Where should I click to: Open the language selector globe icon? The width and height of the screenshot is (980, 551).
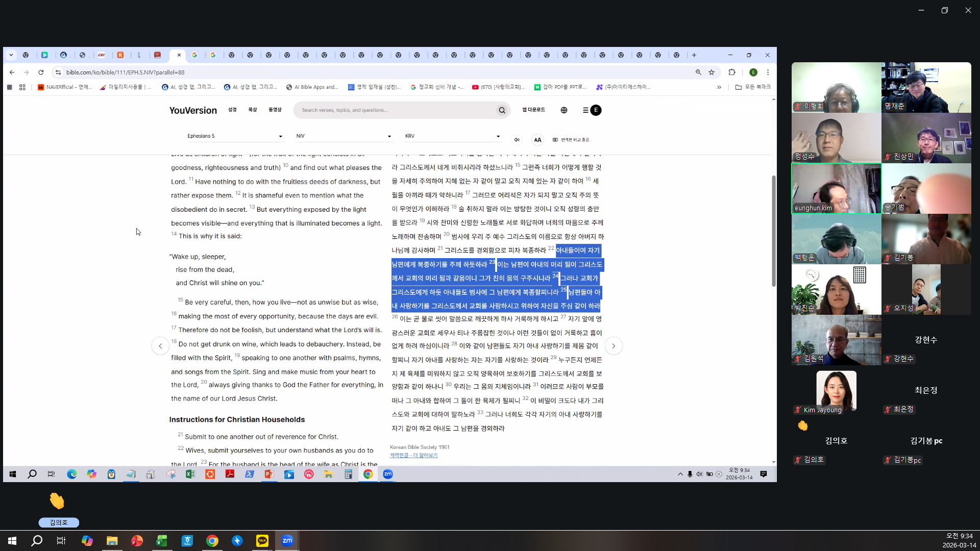click(563, 110)
